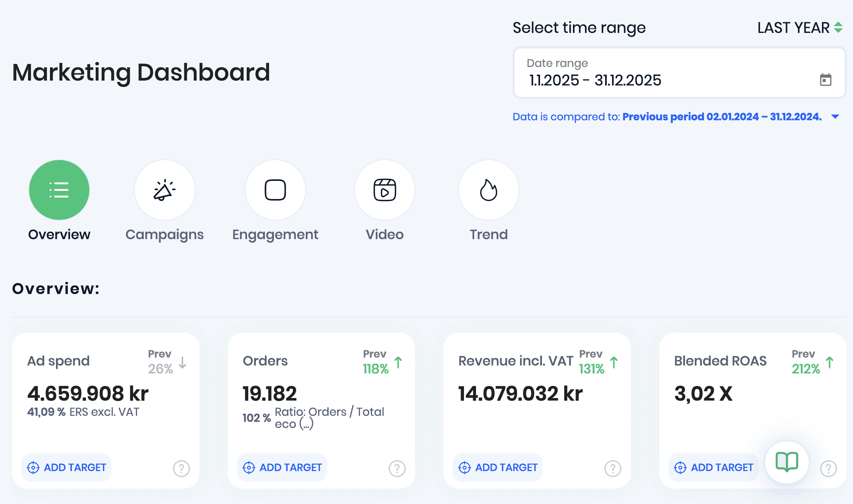Click the floating green book guide icon
This screenshot has height=504, width=853.
pyautogui.click(x=787, y=462)
